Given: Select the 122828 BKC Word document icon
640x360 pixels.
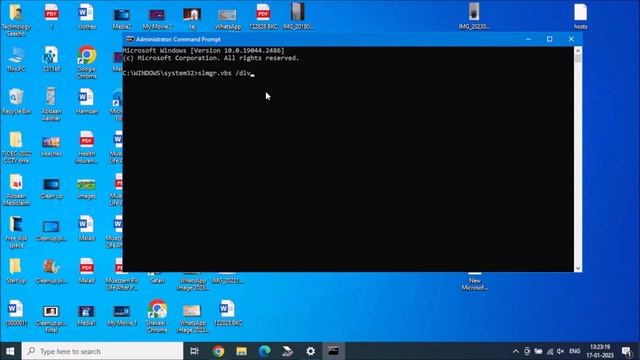Looking at the screenshot, I should coord(227,313).
